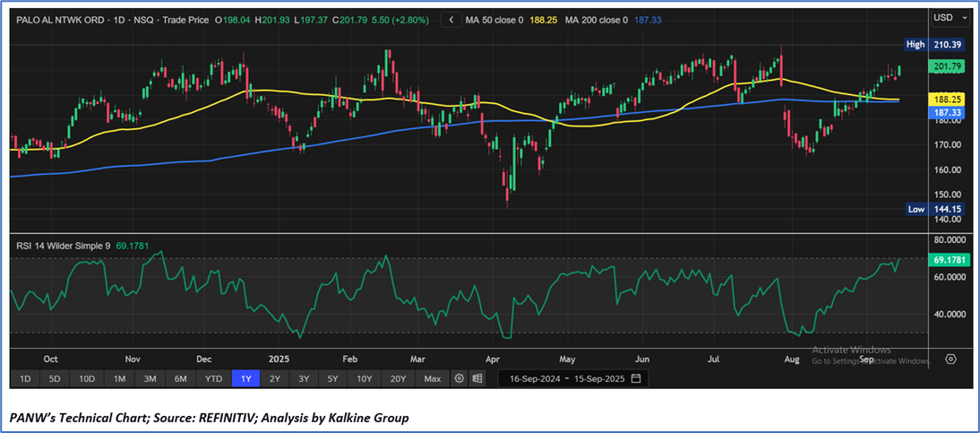The width and height of the screenshot is (980, 433).
Task: Collapse indicators legend with left arrow
Action: coord(451,20)
